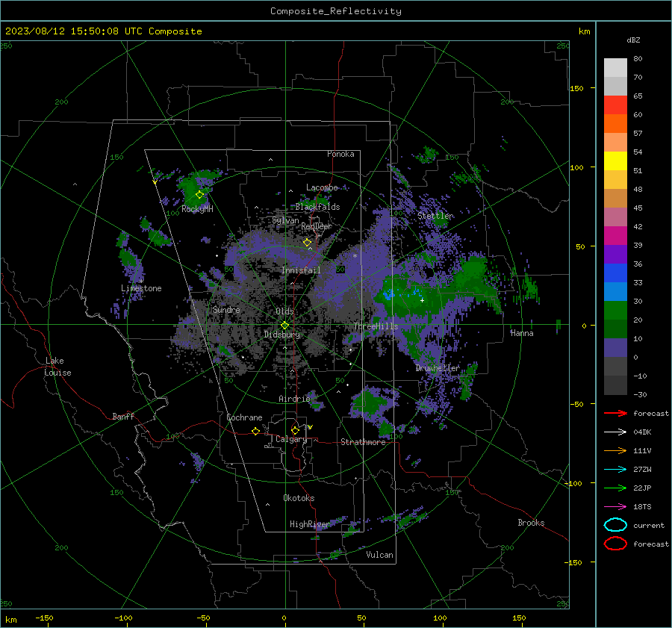Click the RedDeer city label
This screenshot has height=628, width=672.
[x=317, y=226]
